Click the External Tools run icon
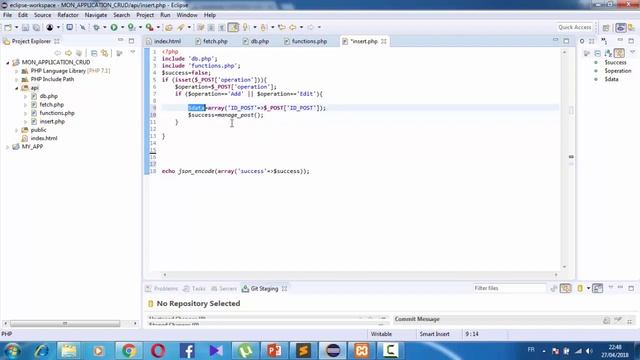Viewport: 640px width, 360px height. pyautogui.click(x=150, y=27)
